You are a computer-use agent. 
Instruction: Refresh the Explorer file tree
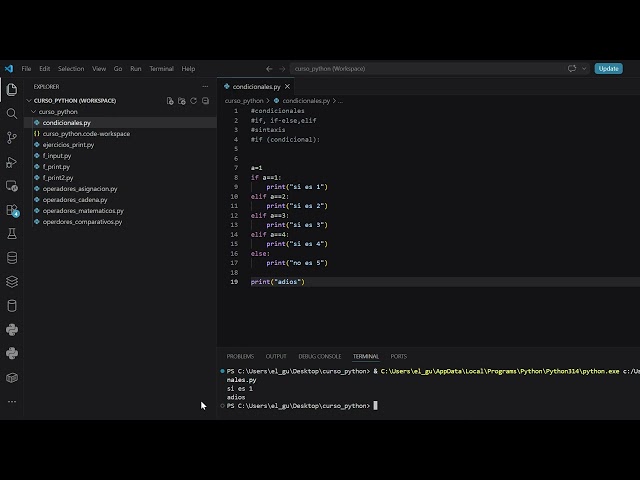193,101
